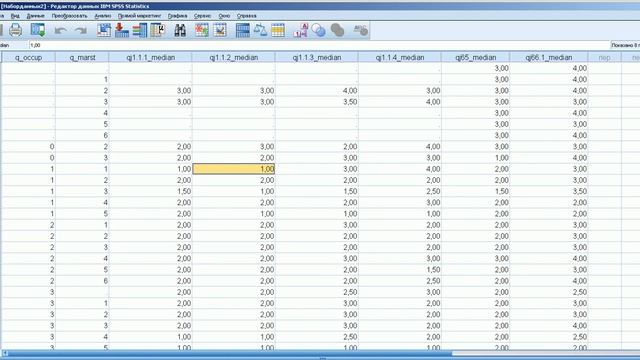Open the Окно menu

click(x=224, y=16)
